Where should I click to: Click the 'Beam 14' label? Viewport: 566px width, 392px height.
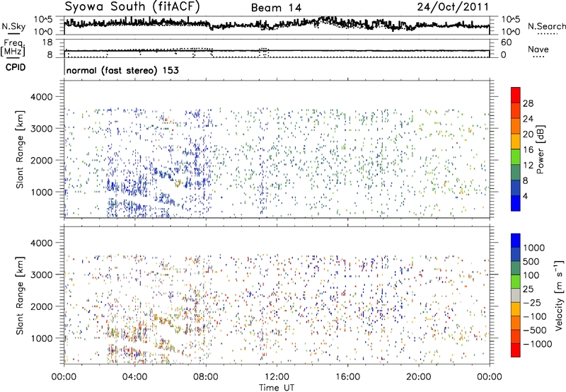click(x=276, y=8)
